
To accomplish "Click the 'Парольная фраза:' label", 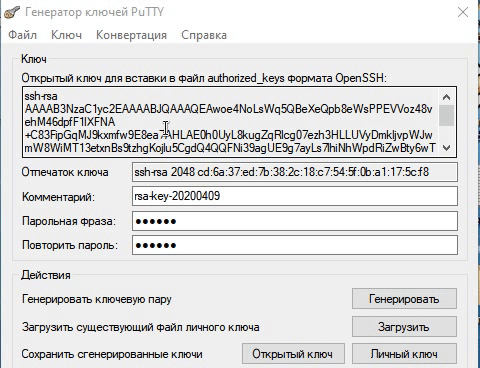I will 69,221.
